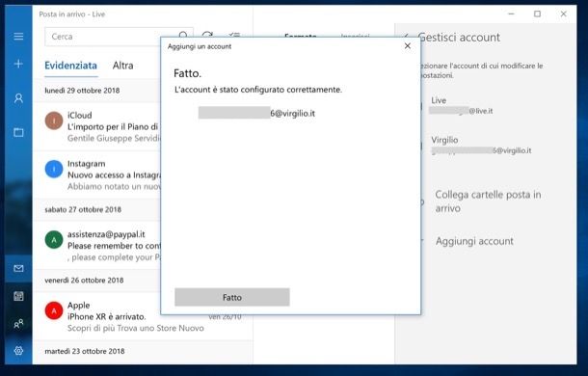This screenshot has height=376, width=588.
Task: Click the Fatto button
Action: [x=232, y=297]
